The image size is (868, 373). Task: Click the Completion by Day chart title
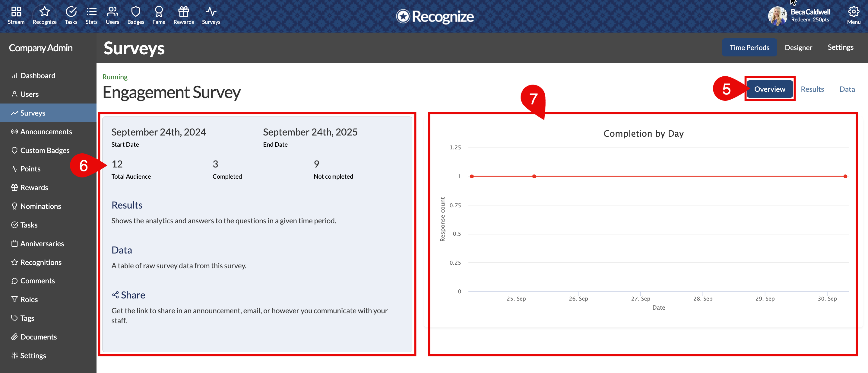pos(643,134)
